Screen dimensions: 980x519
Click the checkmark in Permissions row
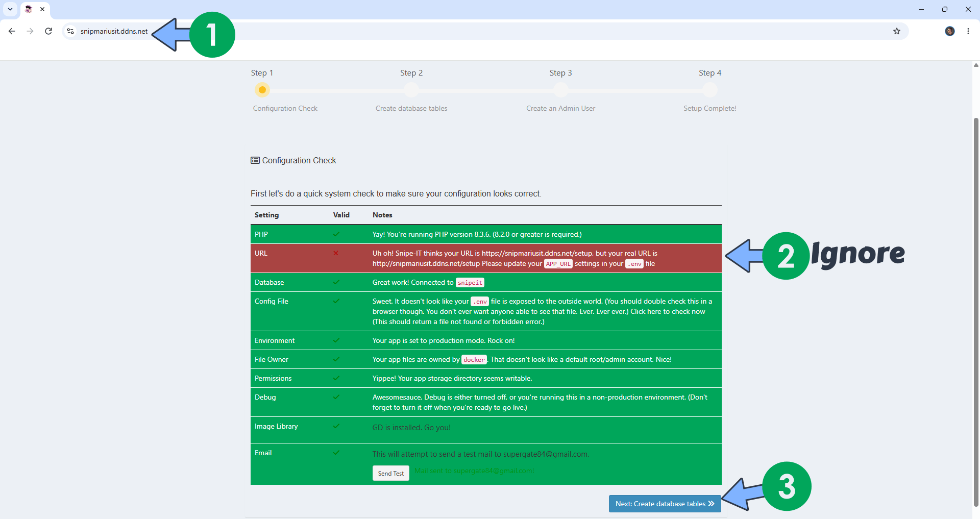336,378
